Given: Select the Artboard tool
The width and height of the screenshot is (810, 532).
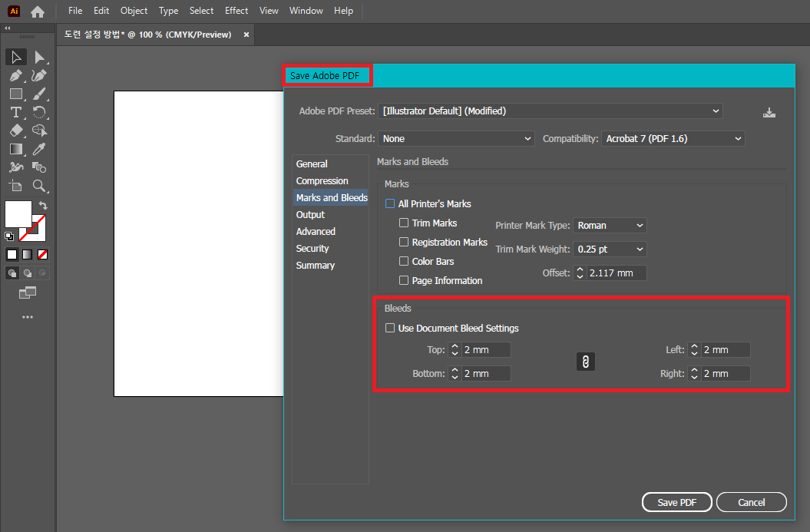Looking at the screenshot, I should [16, 186].
